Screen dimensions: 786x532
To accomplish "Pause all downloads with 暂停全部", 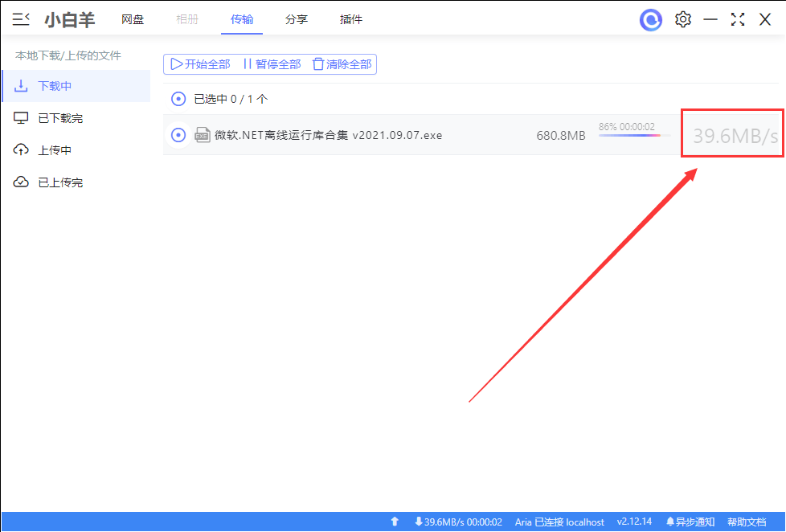I will coord(272,64).
